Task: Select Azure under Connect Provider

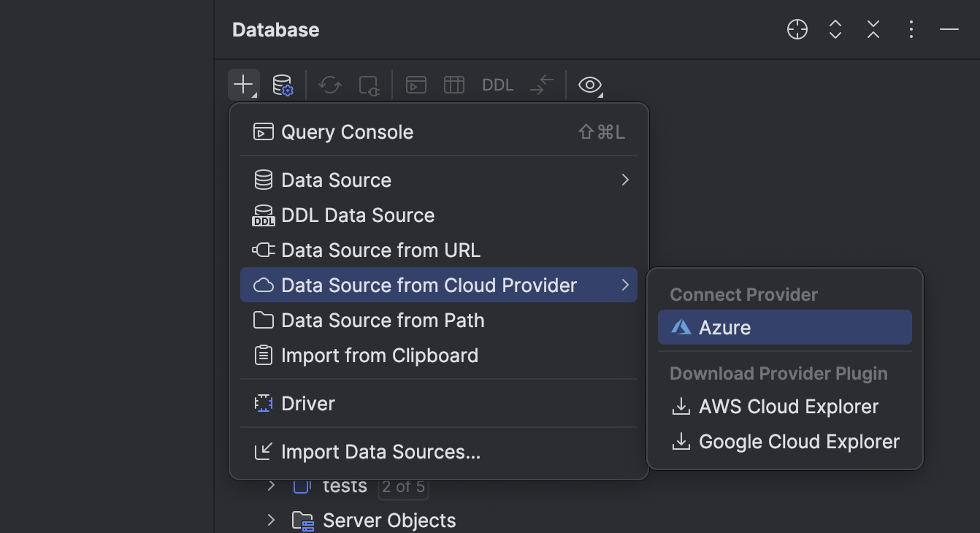Action: [726, 327]
